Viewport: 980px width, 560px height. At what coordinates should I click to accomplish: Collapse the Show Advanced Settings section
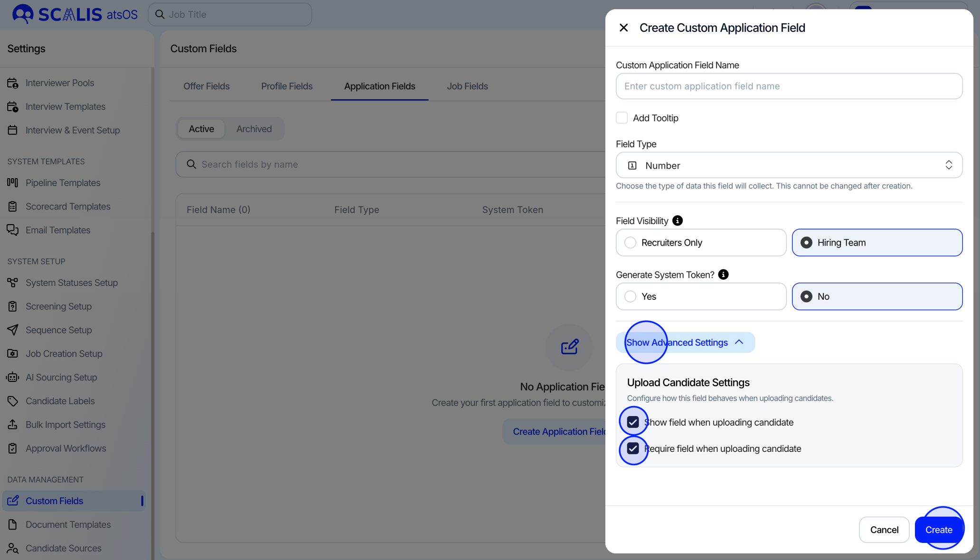(x=685, y=342)
